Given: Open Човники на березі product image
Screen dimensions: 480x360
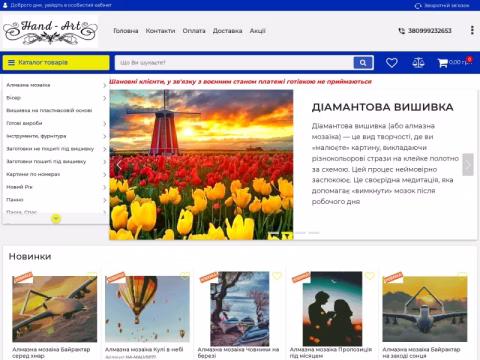Looking at the screenshot, I should pyautogui.click(x=240, y=309).
